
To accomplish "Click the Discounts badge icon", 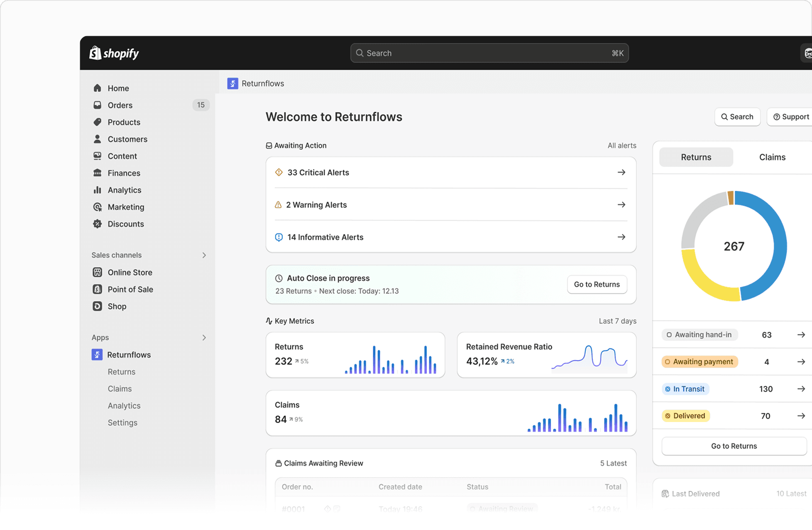I will click(x=97, y=224).
